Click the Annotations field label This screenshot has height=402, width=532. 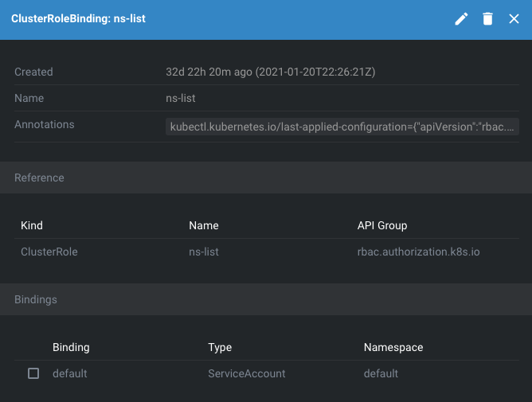[x=44, y=124]
